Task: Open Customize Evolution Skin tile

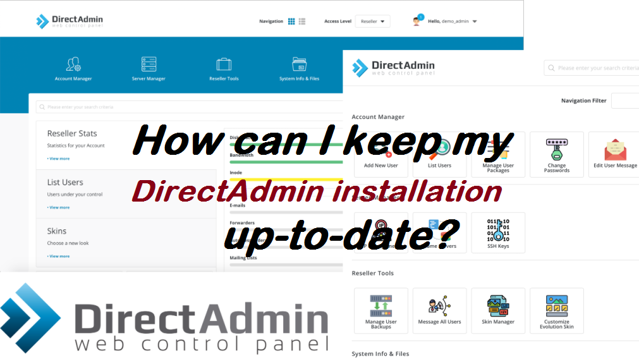Action: pyautogui.click(x=557, y=310)
